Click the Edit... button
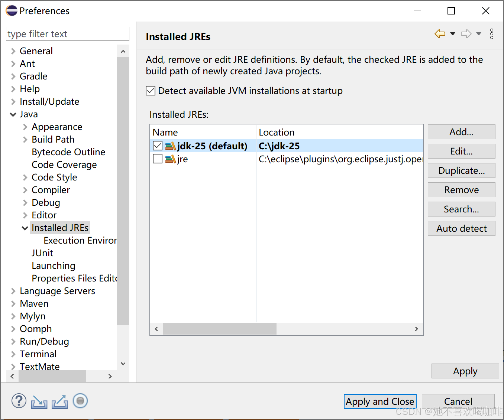Screen dimensions: 504x420 pyautogui.click(x=461, y=151)
